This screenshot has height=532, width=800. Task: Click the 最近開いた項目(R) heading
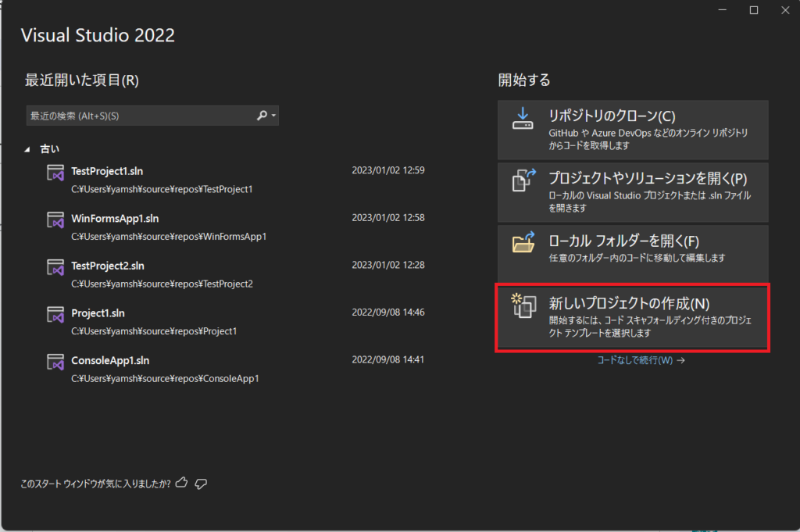click(x=81, y=80)
